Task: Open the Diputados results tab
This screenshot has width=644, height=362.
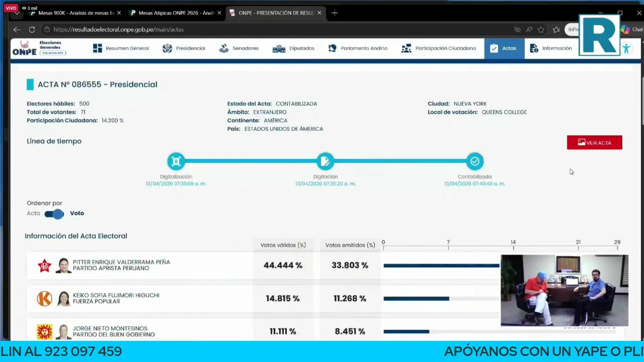Action: tap(293, 48)
